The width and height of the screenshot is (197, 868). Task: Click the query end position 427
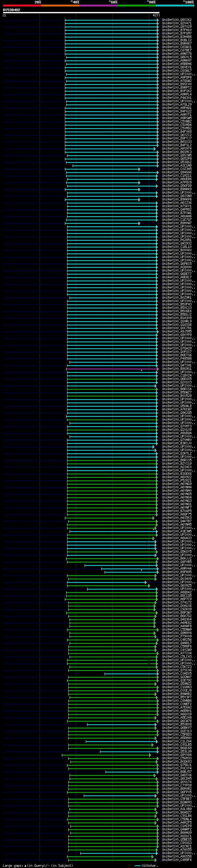155,15
